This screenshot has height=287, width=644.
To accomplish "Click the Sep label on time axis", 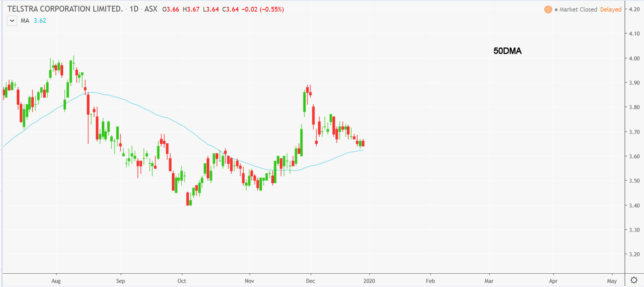I will [x=120, y=281].
